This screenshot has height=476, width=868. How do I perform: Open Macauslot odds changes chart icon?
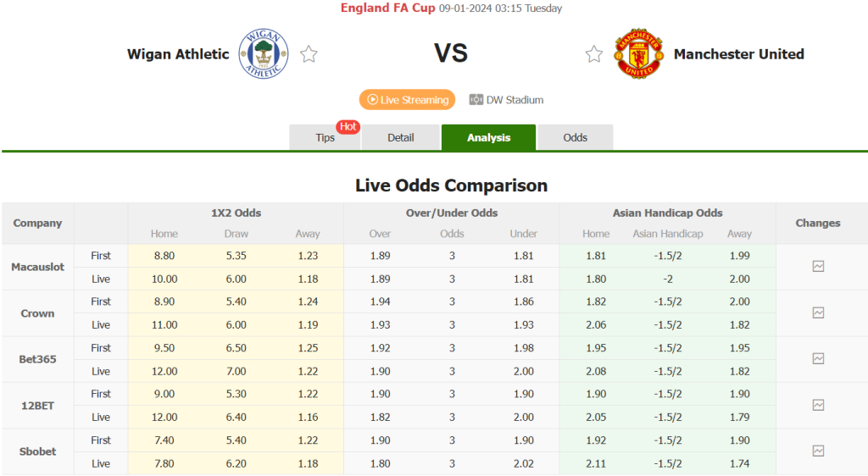click(x=818, y=267)
